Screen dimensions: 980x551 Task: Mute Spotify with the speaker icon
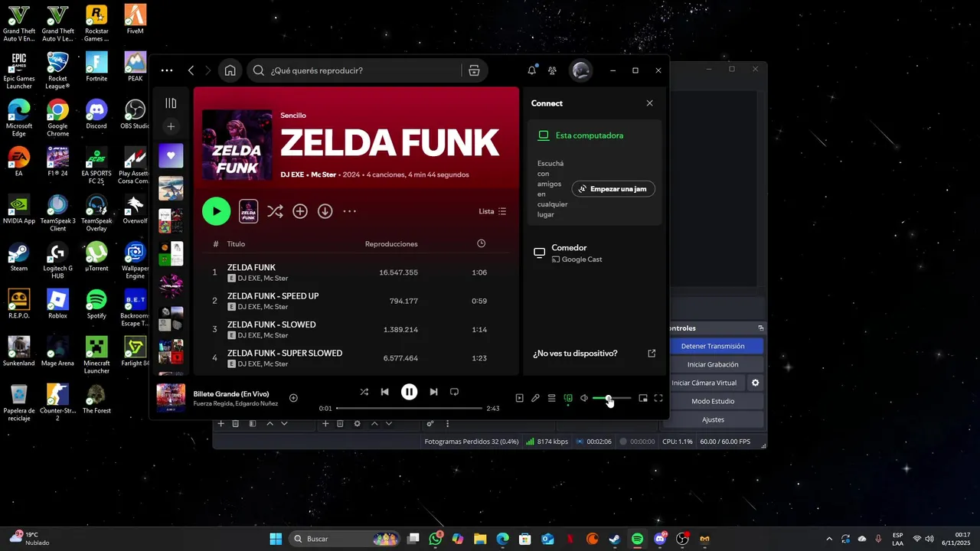(x=584, y=398)
